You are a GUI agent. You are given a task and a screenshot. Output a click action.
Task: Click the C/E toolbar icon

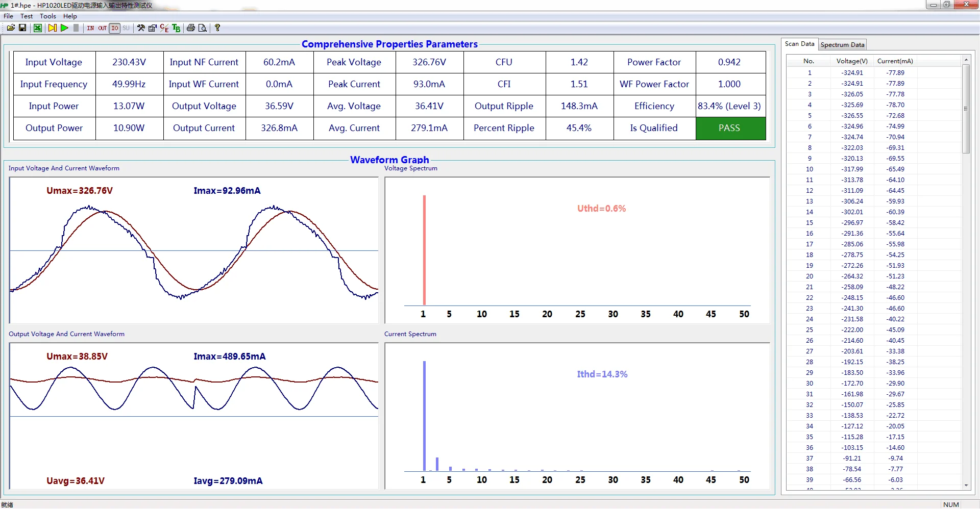[x=164, y=28]
